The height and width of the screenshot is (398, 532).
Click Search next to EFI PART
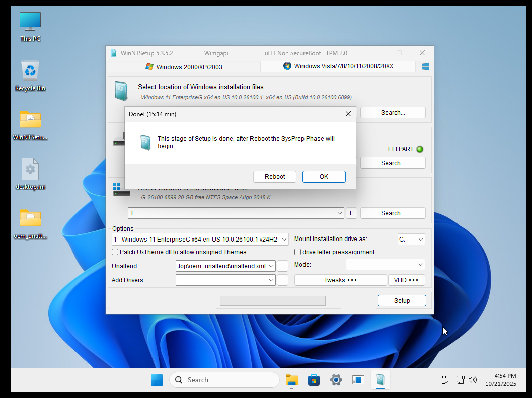point(393,163)
